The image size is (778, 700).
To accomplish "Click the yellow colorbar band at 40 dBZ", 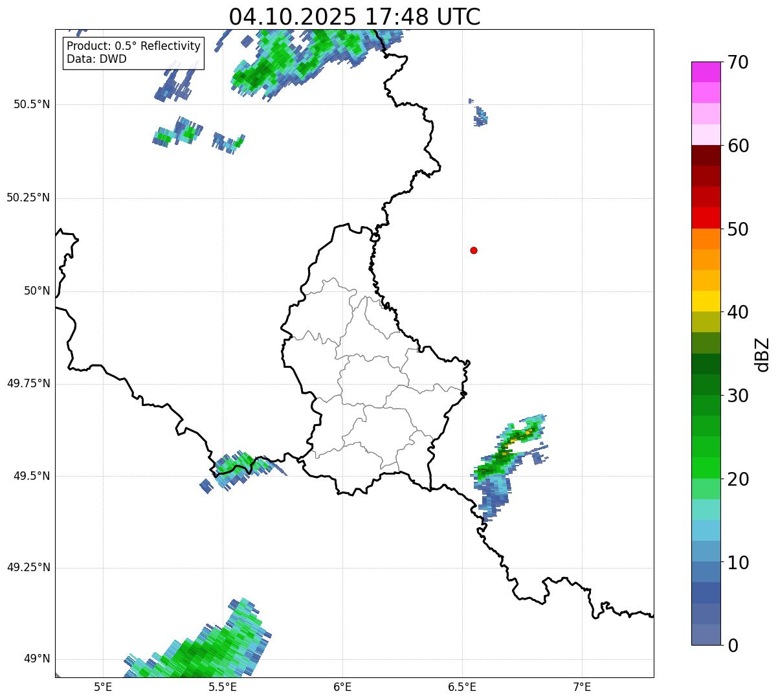I will (x=706, y=301).
